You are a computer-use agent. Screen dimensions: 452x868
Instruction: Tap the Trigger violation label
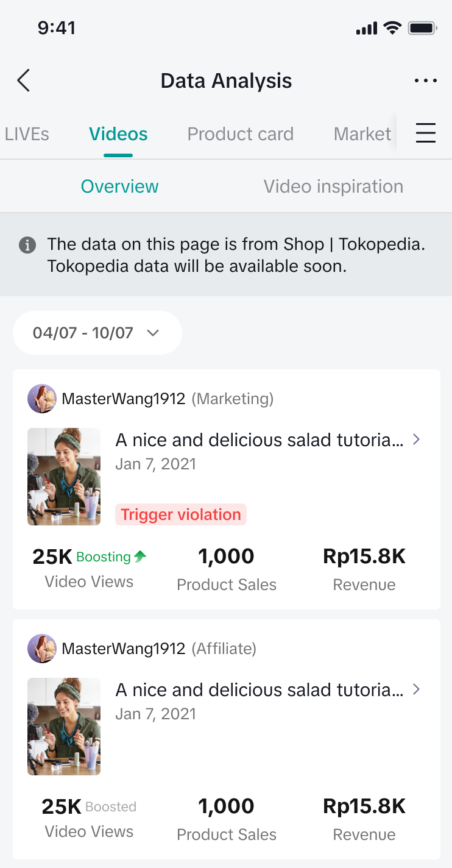181,514
